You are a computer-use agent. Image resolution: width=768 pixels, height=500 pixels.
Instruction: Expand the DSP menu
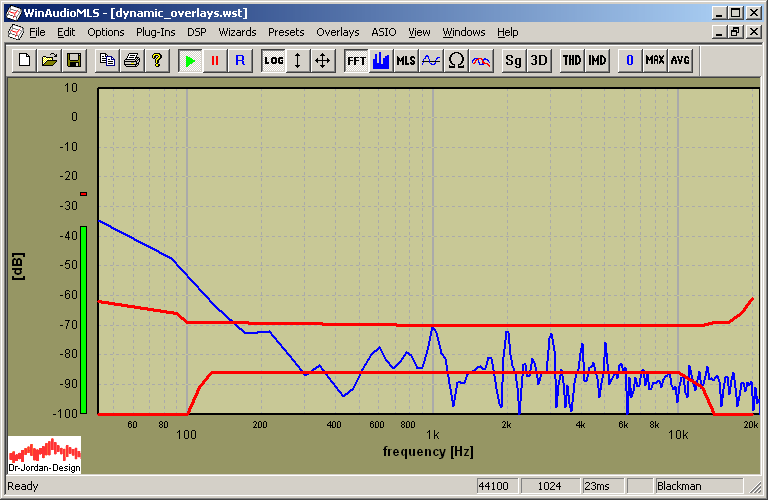tap(196, 32)
